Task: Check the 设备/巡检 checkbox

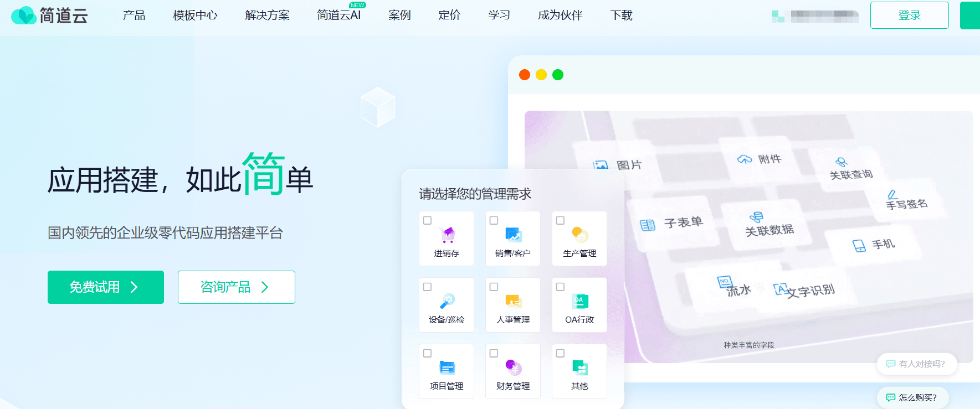Action: click(x=427, y=287)
